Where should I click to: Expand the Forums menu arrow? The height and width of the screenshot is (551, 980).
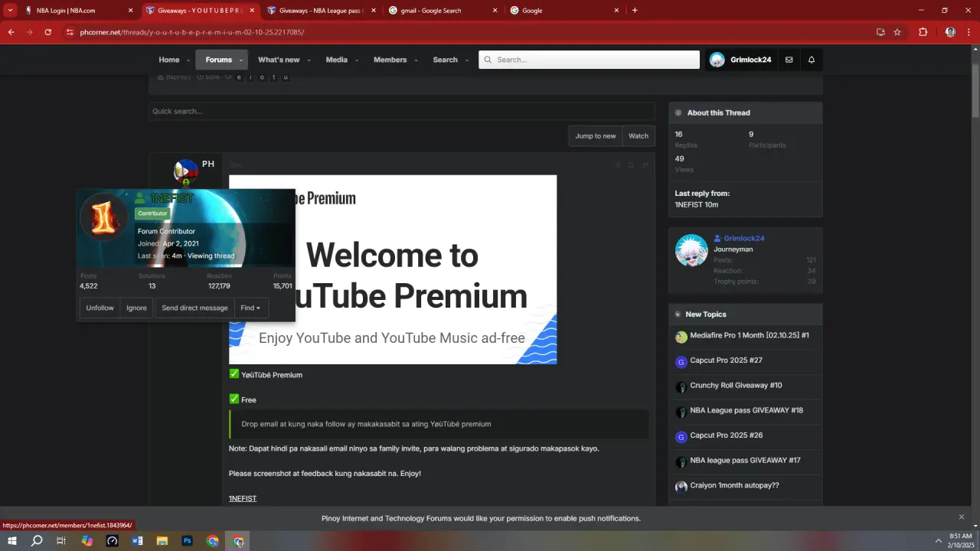click(x=240, y=60)
